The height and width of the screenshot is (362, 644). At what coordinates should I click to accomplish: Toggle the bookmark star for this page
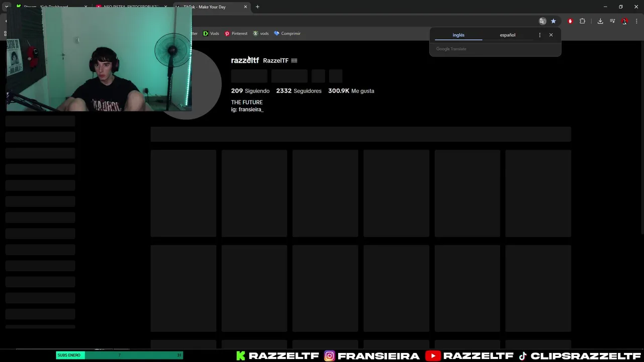pyautogui.click(x=553, y=21)
